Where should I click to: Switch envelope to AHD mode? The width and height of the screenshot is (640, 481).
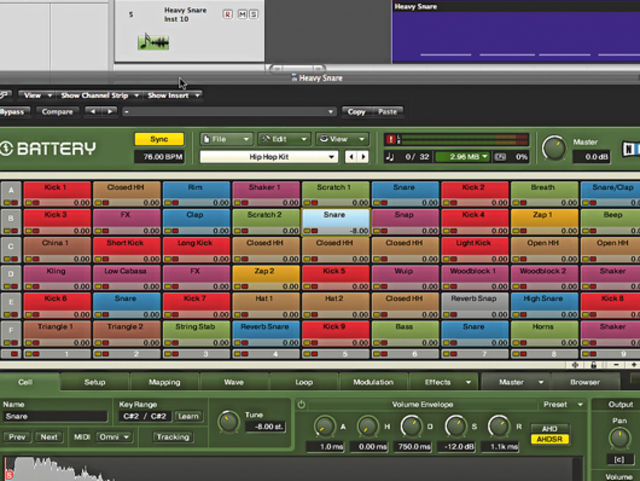click(549, 429)
